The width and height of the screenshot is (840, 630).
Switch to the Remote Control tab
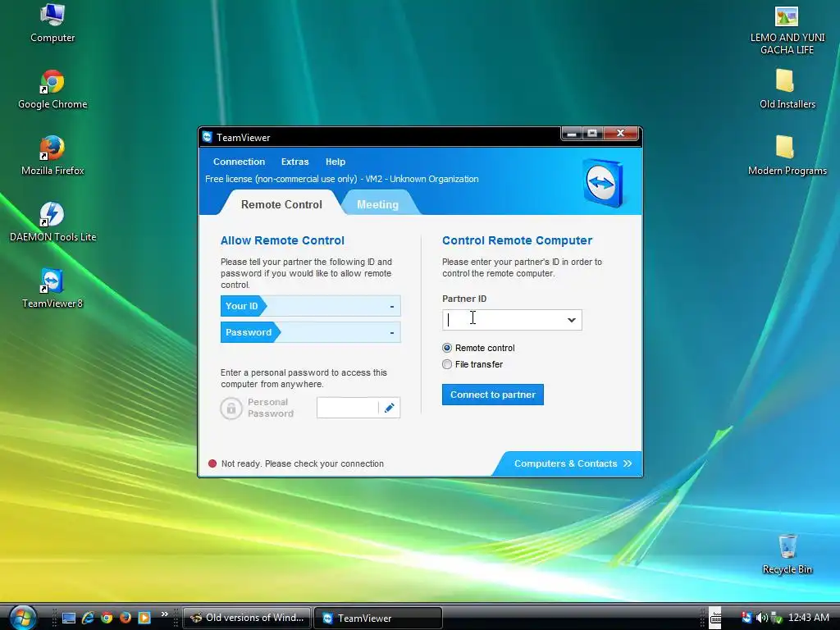pyautogui.click(x=281, y=204)
